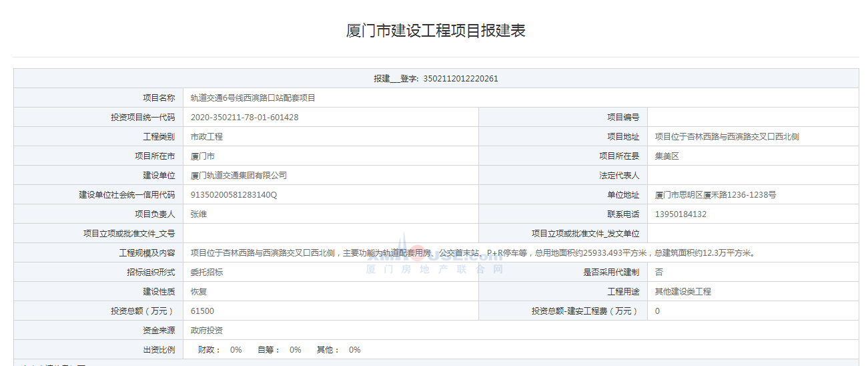
Task: Click the 项目所在市 label
Action: [155, 156]
